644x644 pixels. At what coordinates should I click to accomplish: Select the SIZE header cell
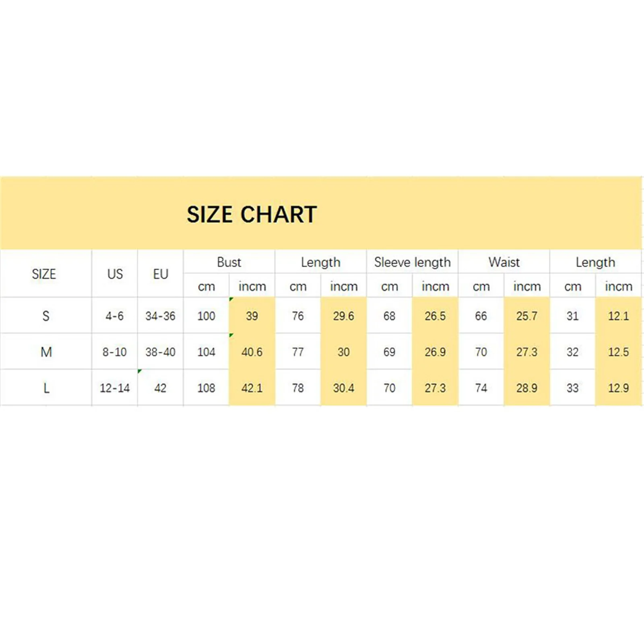[44, 274]
